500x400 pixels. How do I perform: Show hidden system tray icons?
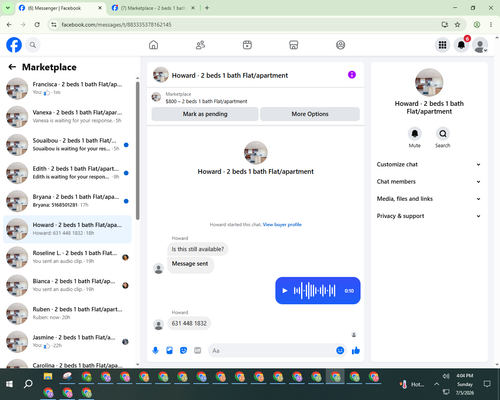tap(436, 384)
